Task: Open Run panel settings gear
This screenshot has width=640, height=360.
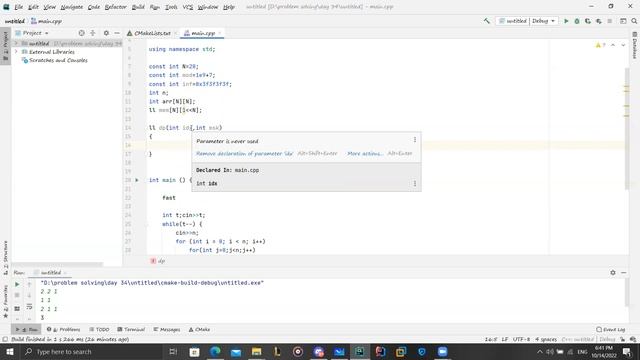Action: [613, 272]
